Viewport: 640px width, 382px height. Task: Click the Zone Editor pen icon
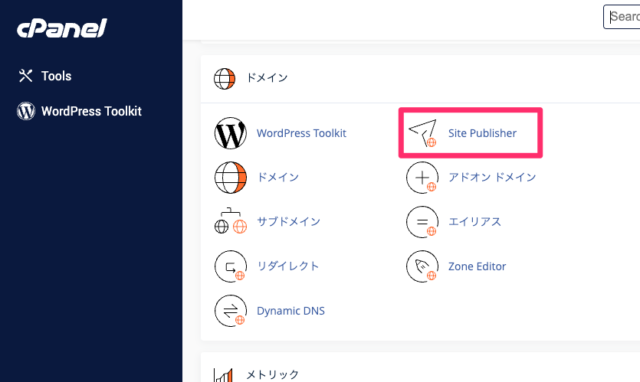click(422, 267)
